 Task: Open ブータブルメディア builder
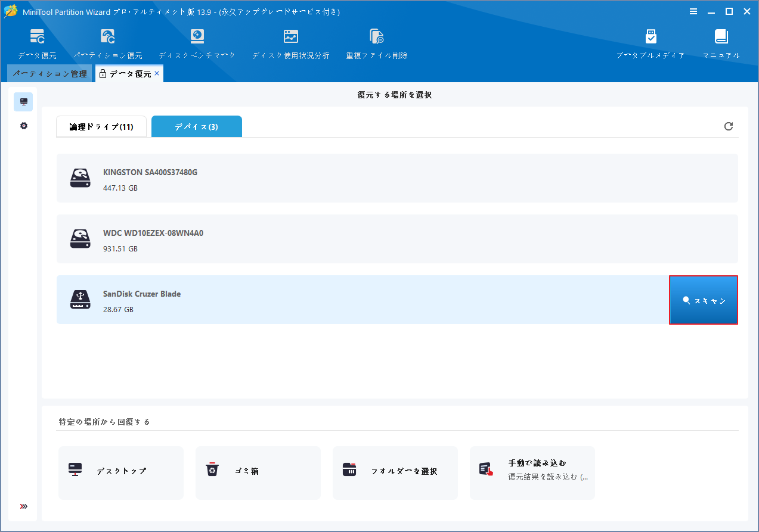point(650,45)
